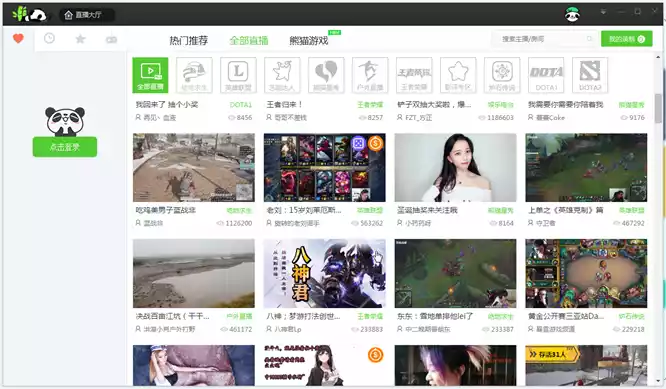Screen dimensions: 666x389
Task: Open the 英雄联盟 "L" category icon
Action: tap(238, 75)
